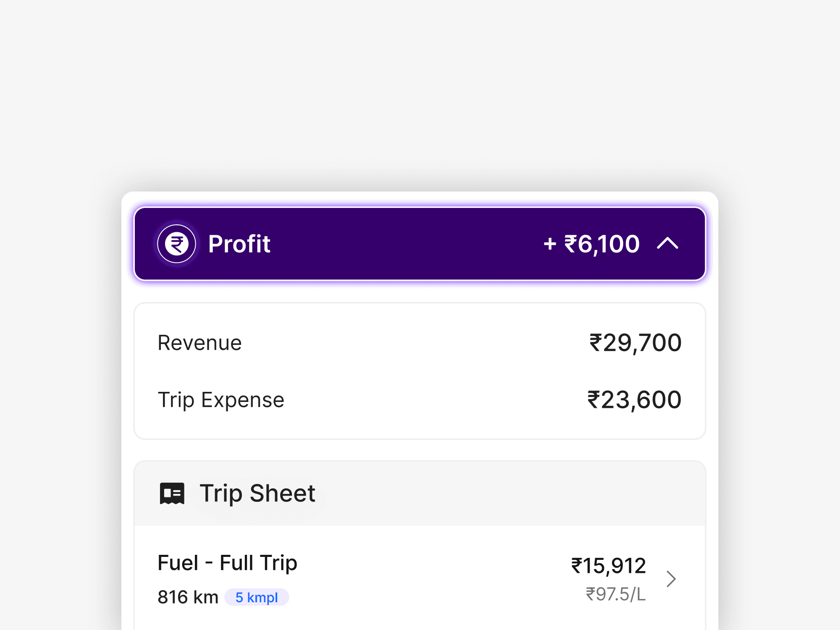
Task: Select the Revenue label
Action: (199, 343)
